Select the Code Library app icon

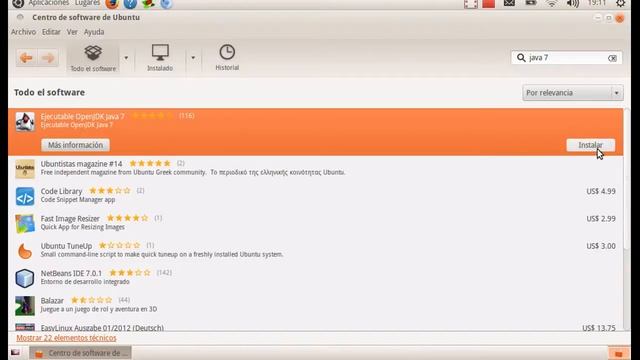[25, 196]
